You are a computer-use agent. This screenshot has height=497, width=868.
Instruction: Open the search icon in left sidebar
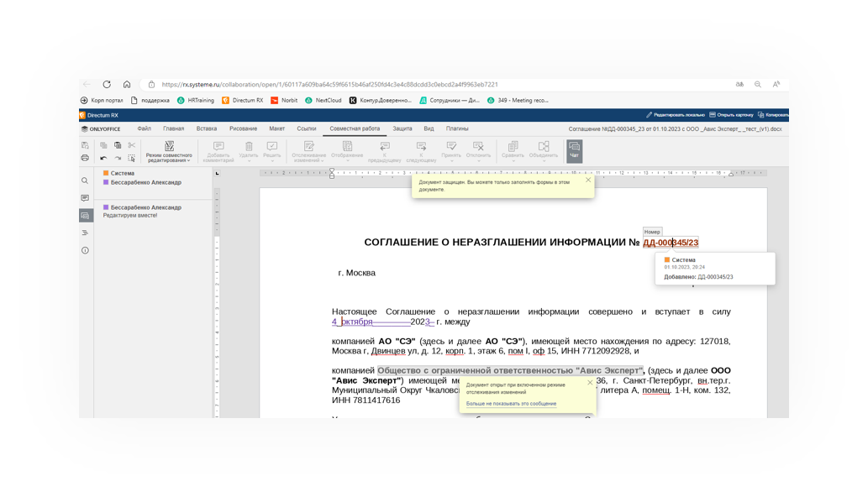point(85,180)
